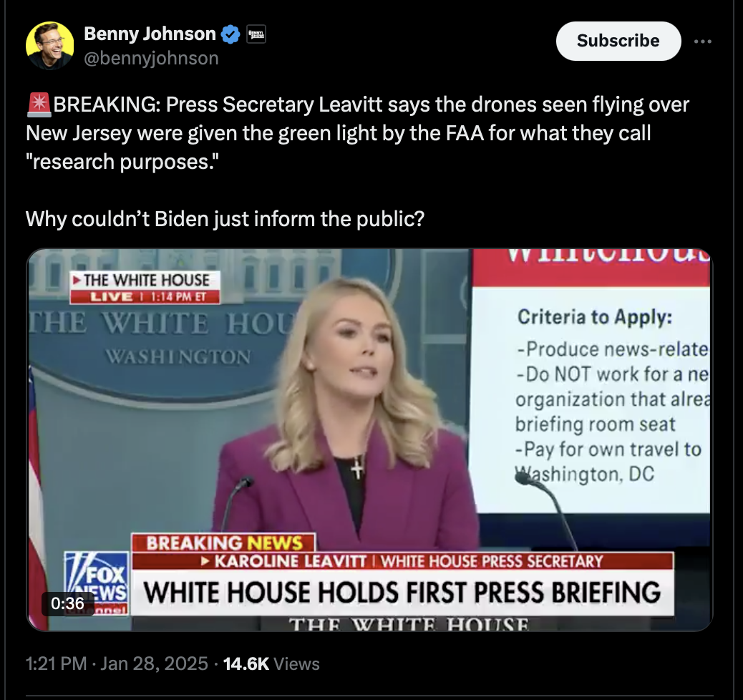Subscribe to Benny Johnson

[x=618, y=41]
